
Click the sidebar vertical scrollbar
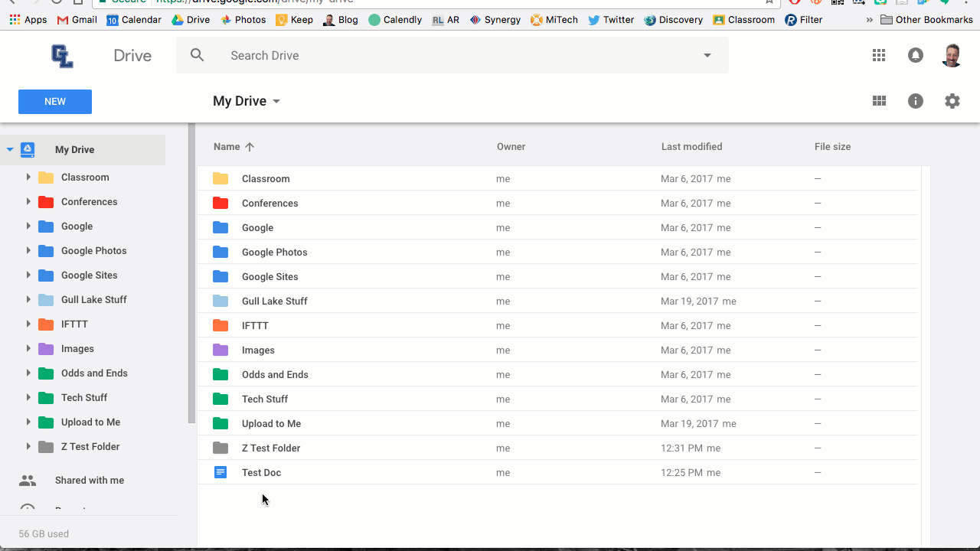[191, 274]
